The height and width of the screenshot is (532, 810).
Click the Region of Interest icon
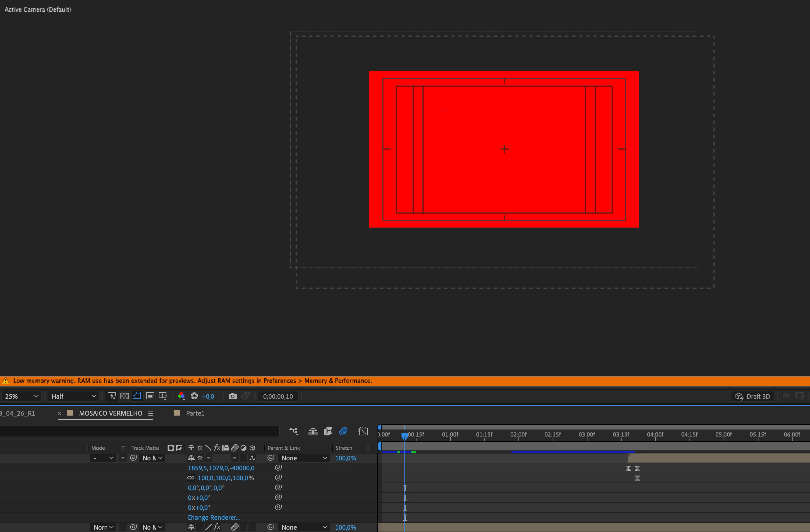coord(150,396)
